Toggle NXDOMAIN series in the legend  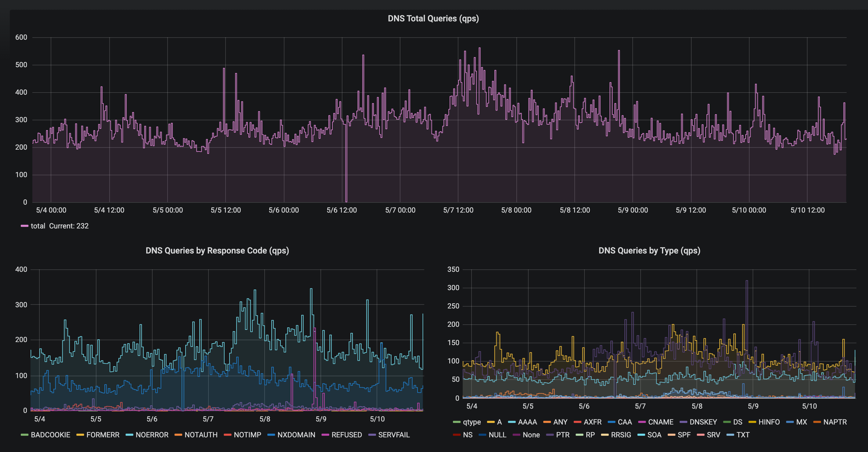[x=296, y=435]
